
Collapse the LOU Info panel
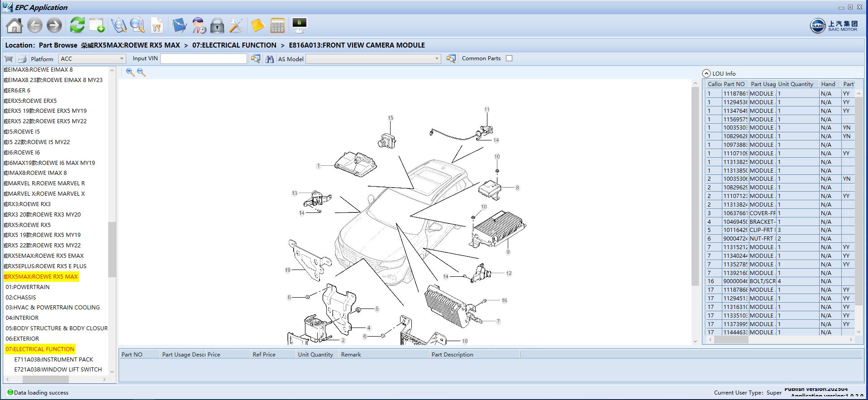706,73
